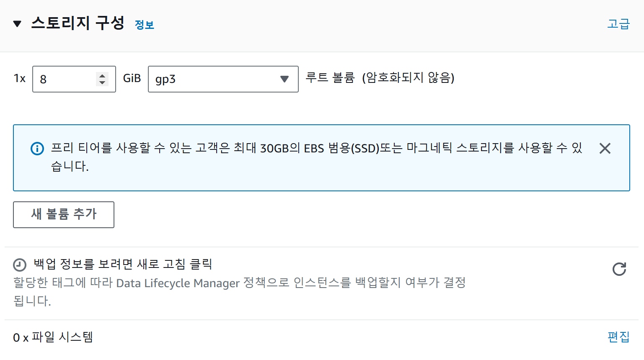Click the 백업 정보를 보려면 새로 고침 클릭 text
644x360 pixels.
123,264
